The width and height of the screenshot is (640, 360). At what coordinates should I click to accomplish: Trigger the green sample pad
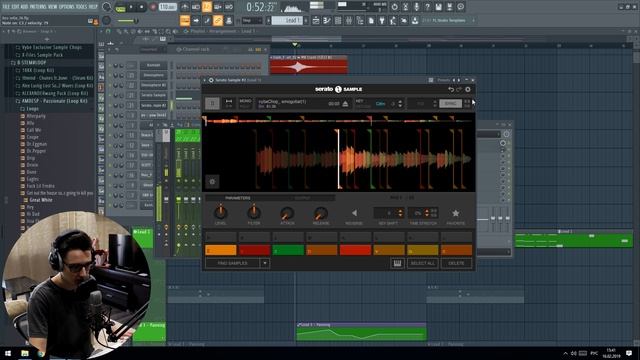(288, 250)
